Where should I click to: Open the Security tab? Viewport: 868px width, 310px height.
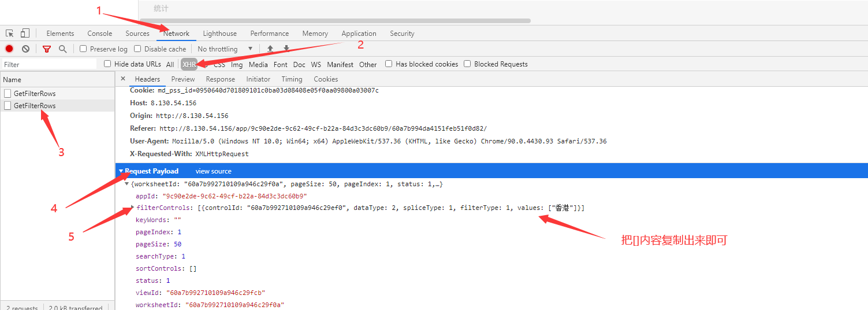pos(402,34)
